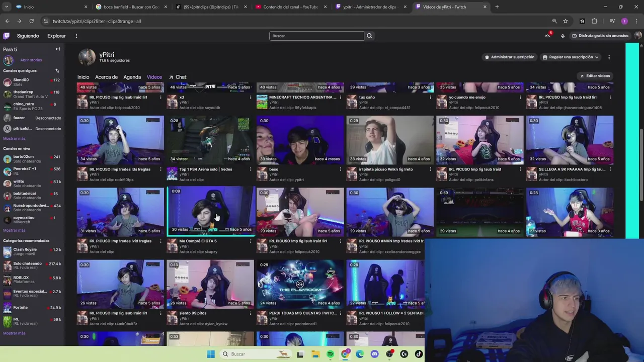Open Chrome extensions puzzle icon
644x362 pixels.
coord(595,21)
